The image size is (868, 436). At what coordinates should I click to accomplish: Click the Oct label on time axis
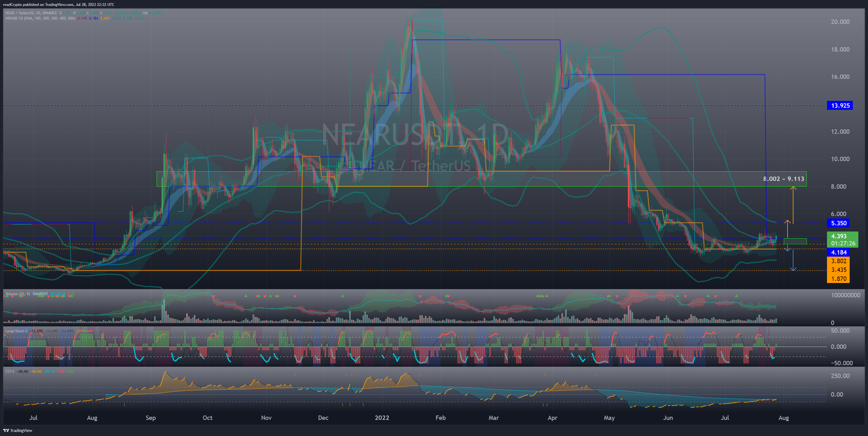(x=208, y=417)
